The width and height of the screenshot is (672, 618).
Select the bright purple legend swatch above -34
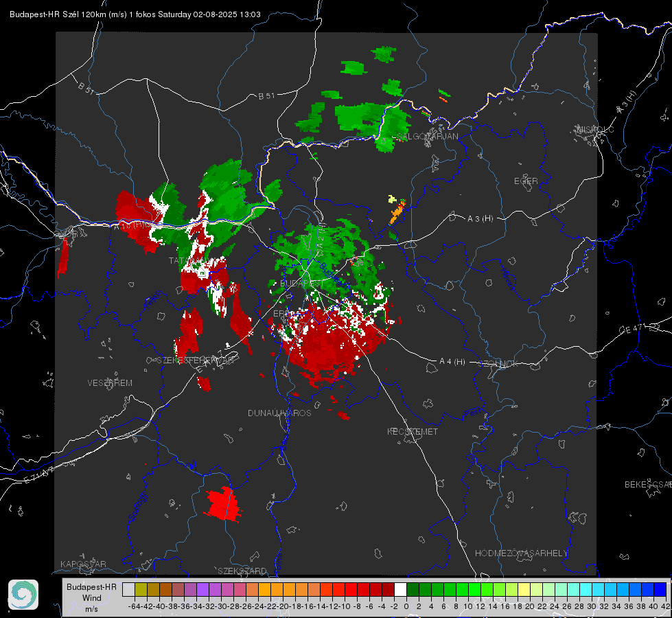click(202, 589)
